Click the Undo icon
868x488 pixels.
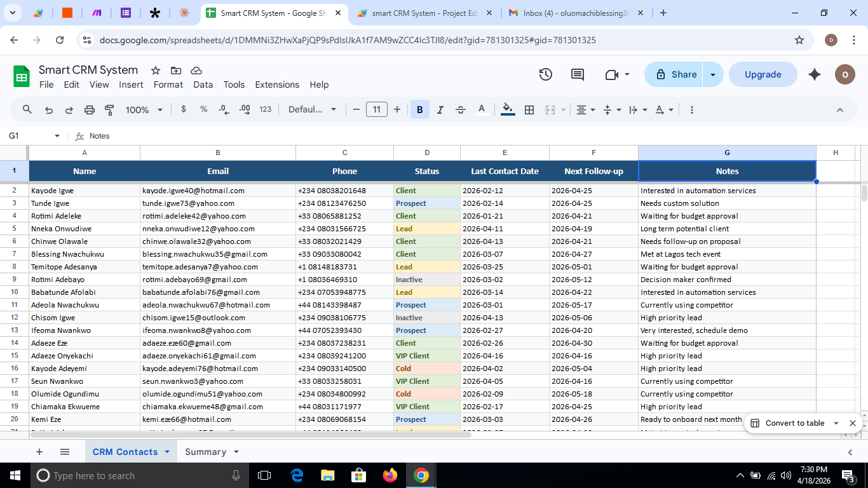48,109
